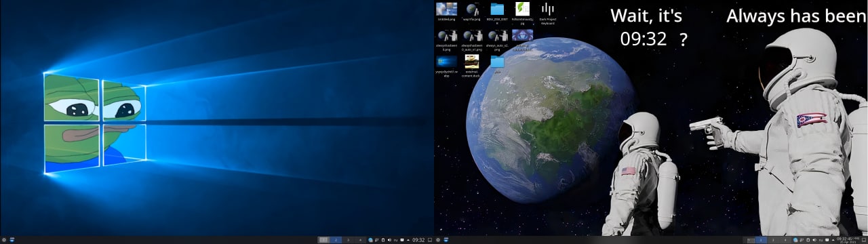The width and height of the screenshot is (868, 244).
Task: Open the second application launcher on the right monitor
Action: (446, 239)
